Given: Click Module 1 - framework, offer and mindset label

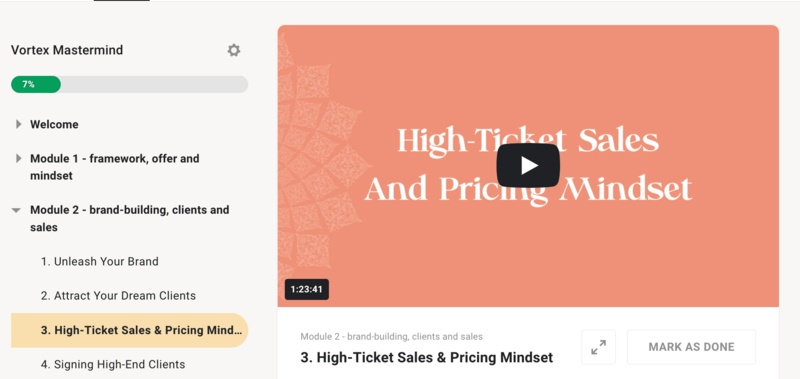Looking at the screenshot, I should tap(114, 167).
